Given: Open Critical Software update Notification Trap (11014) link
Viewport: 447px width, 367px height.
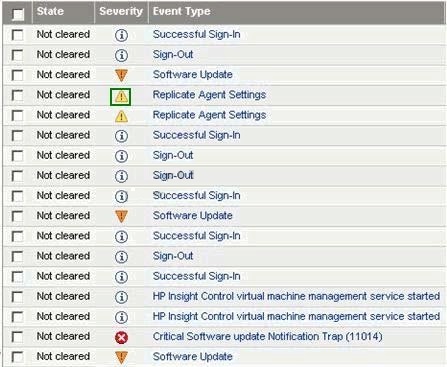Looking at the screenshot, I should pyautogui.click(x=267, y=336).
